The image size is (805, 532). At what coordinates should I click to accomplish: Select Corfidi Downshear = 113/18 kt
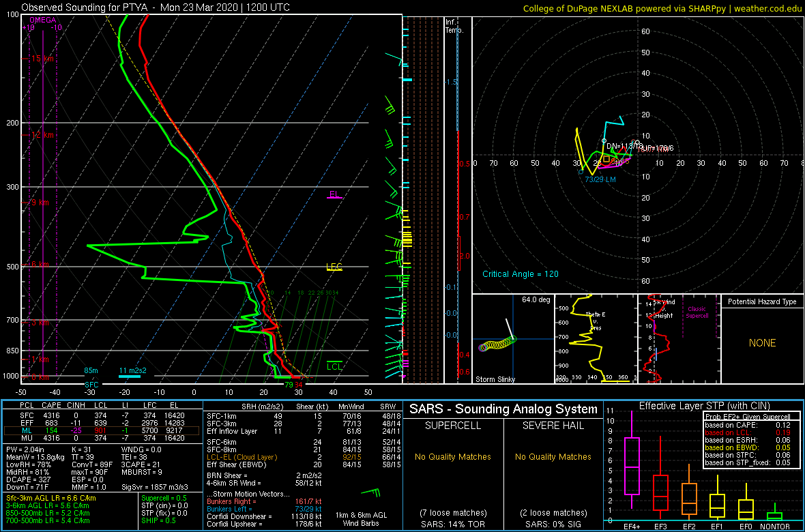tap(264, 516)
